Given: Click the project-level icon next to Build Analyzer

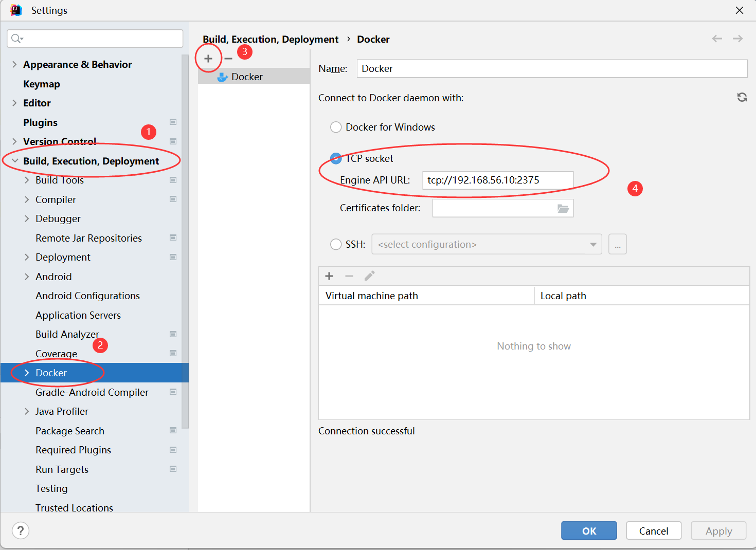Looking at the screenshot, I should point(173,334).
